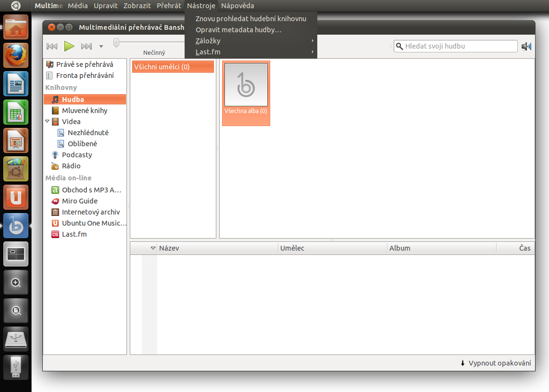549x392 pixels.
Task: Open 'Právě se přehrává' in the sidebar
Action: [85, 64]
